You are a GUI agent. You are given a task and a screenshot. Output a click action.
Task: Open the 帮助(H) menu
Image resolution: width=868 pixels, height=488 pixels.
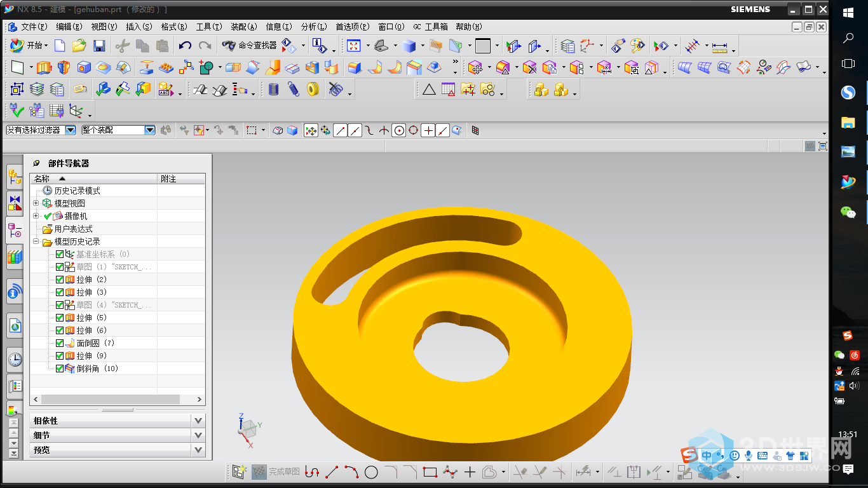[469, 27]
